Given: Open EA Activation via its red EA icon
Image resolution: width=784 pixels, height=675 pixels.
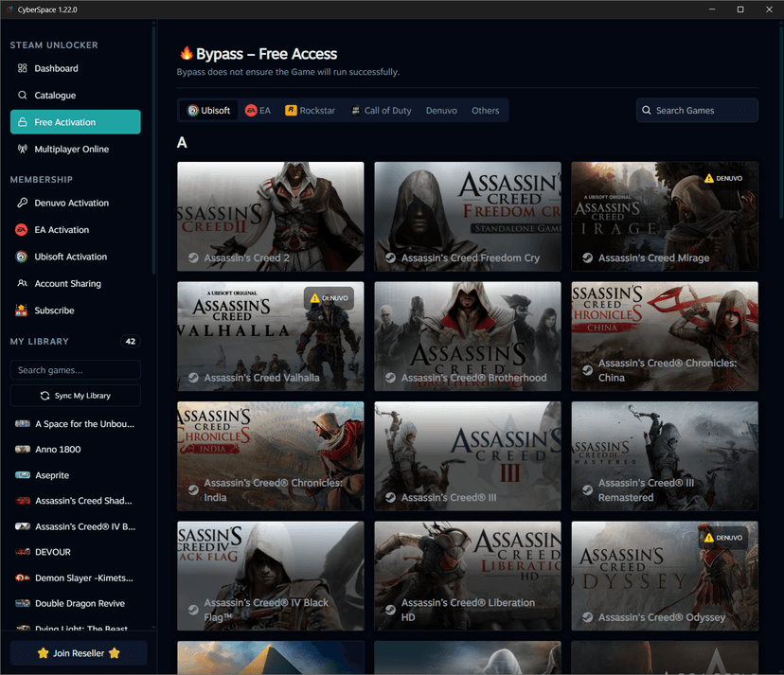Looking at the screenshot, I should pyautogui.click(x=23, y=230).
